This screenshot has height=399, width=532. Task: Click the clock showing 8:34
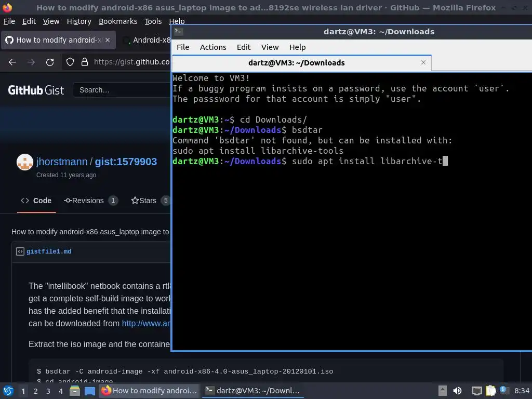522,391
